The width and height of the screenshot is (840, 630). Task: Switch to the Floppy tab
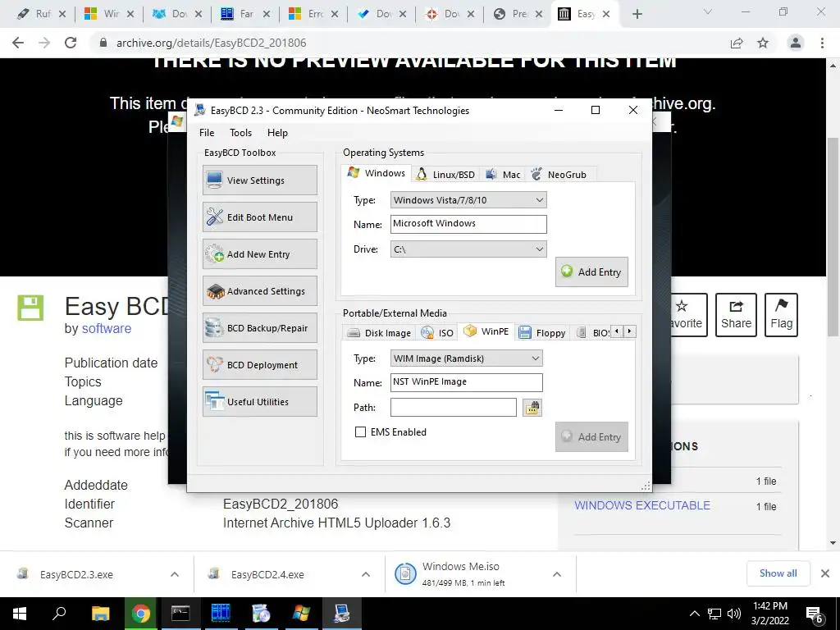pyautogui.click(x=542, y=333)
